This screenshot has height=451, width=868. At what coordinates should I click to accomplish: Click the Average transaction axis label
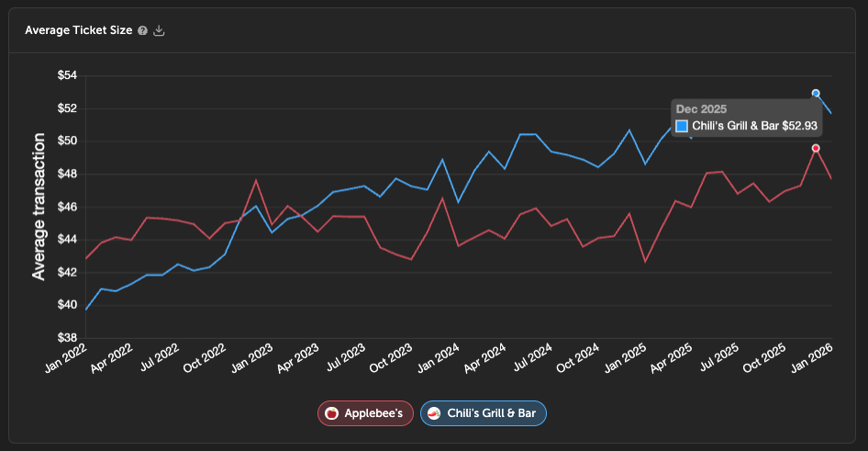39,207
